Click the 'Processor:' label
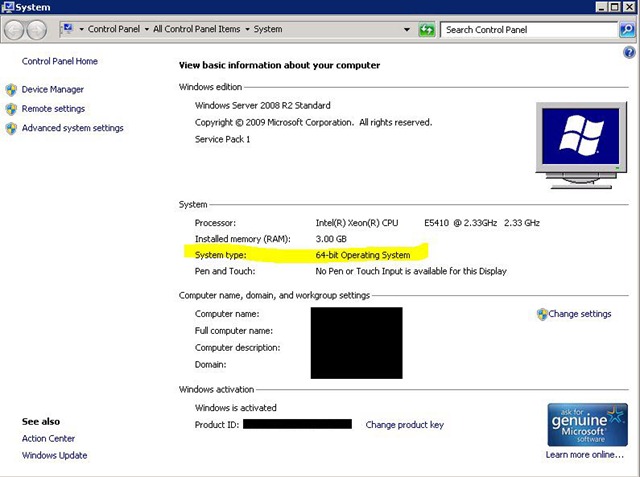This screenshot has width=640, height=477. click(x=215, y=223)
